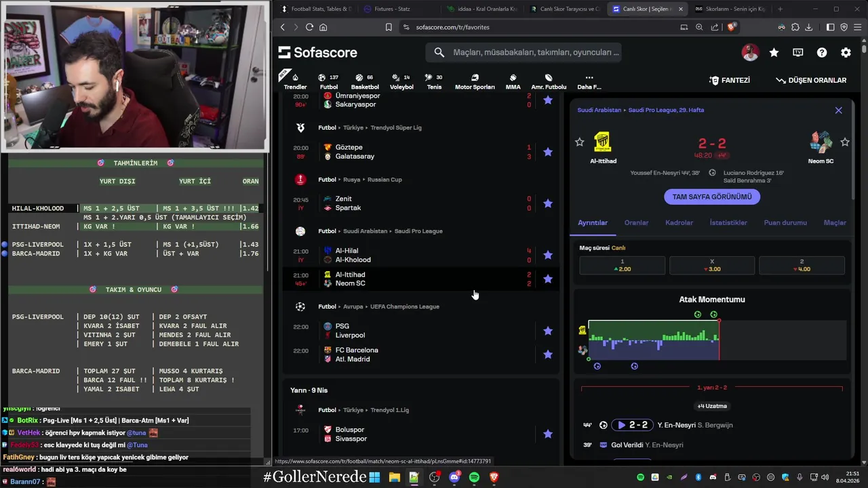Reload the browser page
The width and height of the screenshot is (868, 488).
pos(309,27)
